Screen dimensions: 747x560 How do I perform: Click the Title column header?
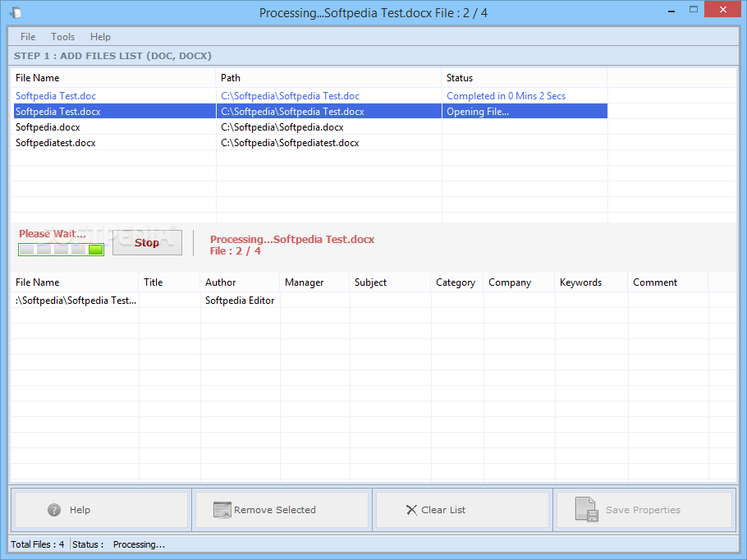170,282
